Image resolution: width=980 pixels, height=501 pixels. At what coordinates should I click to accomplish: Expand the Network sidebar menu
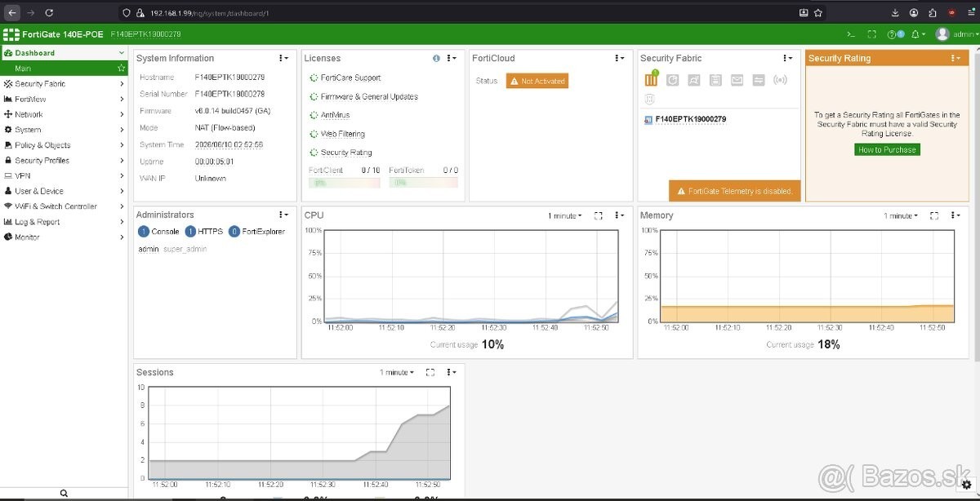point(64,114)
